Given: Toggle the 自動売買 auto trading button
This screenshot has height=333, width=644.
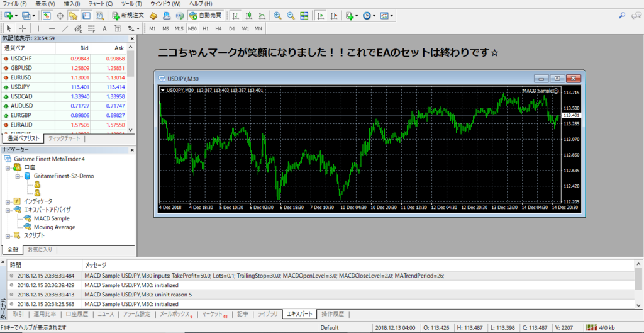Looking at the screenshot, I should point(206,16).
